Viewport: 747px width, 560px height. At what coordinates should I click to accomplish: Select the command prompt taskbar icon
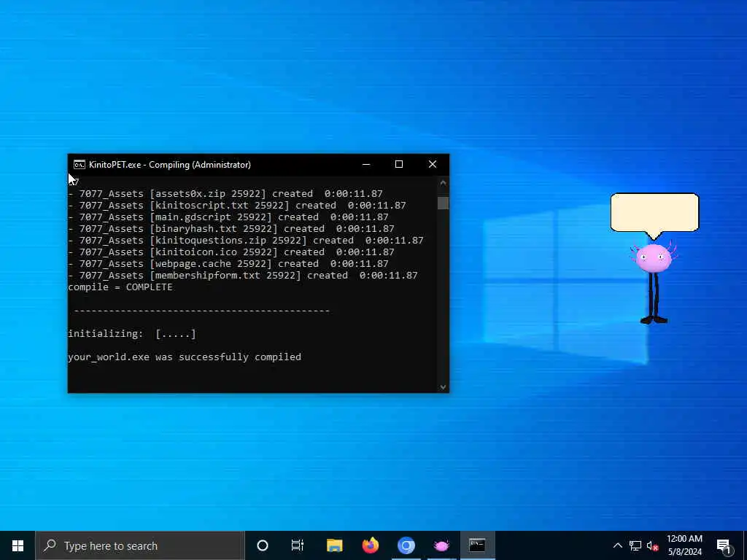(477, 545)
